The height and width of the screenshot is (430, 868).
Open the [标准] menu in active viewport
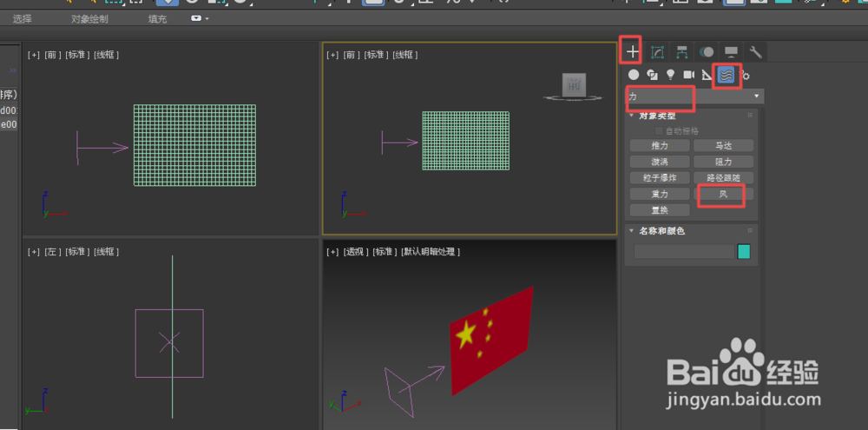pyautogui.click(x=377, y=55)
